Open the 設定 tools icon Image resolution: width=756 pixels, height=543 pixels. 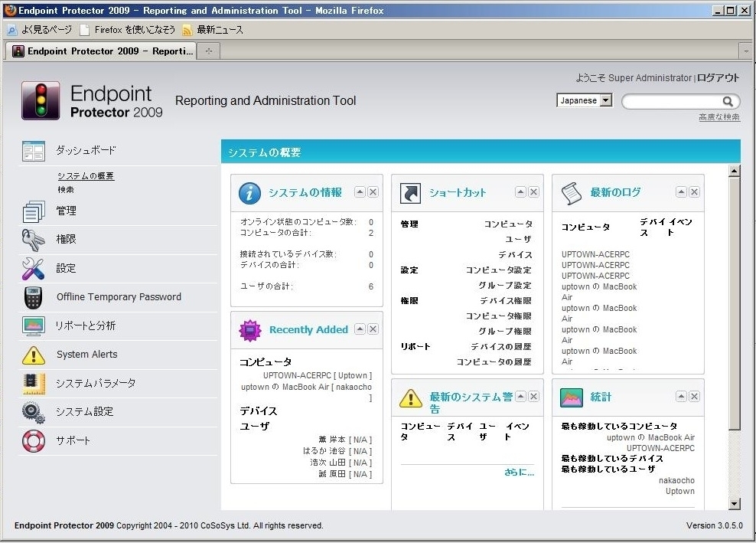coord(33,268)
